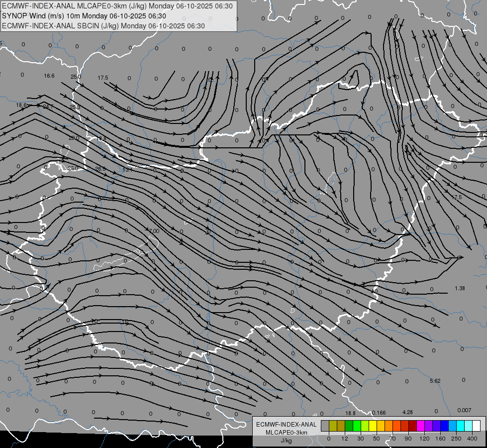The image size is (487, 448).
Task: Select the pure yellow legend swatch
Action: [373, 426]
